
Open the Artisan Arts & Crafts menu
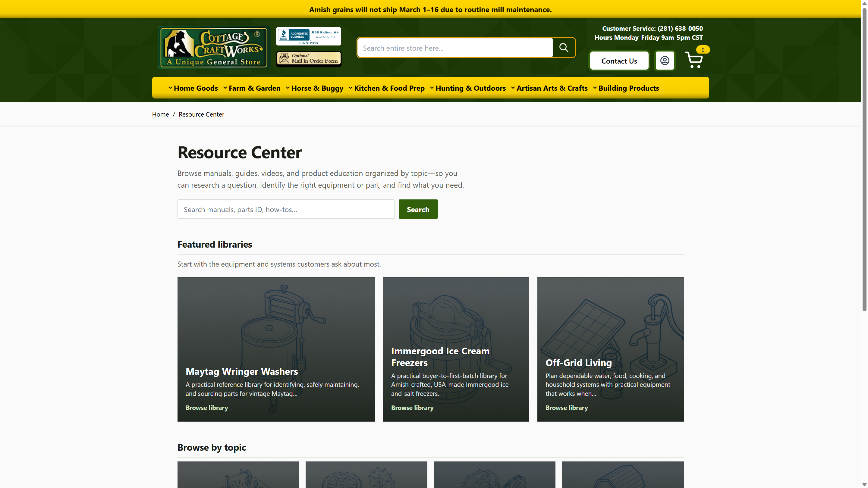[552, 88]
